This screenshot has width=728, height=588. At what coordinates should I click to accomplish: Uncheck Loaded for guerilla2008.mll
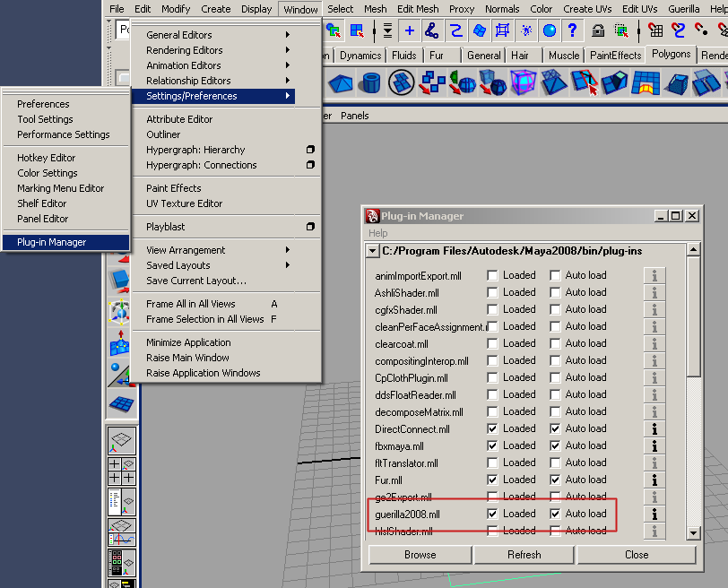492,514
